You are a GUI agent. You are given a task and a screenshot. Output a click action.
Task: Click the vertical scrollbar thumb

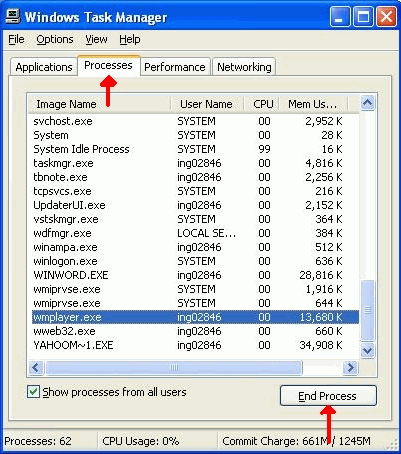coord(367,310)
